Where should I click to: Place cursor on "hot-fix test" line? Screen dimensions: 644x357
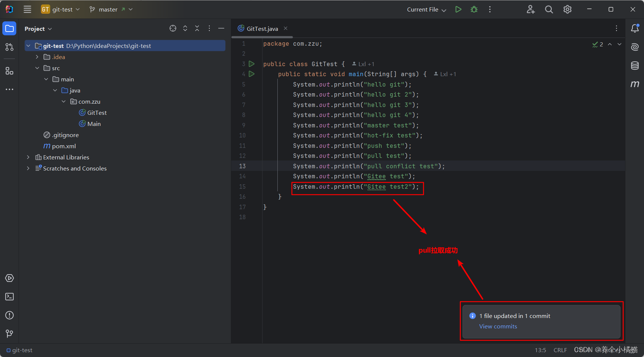tap(358, 135)
